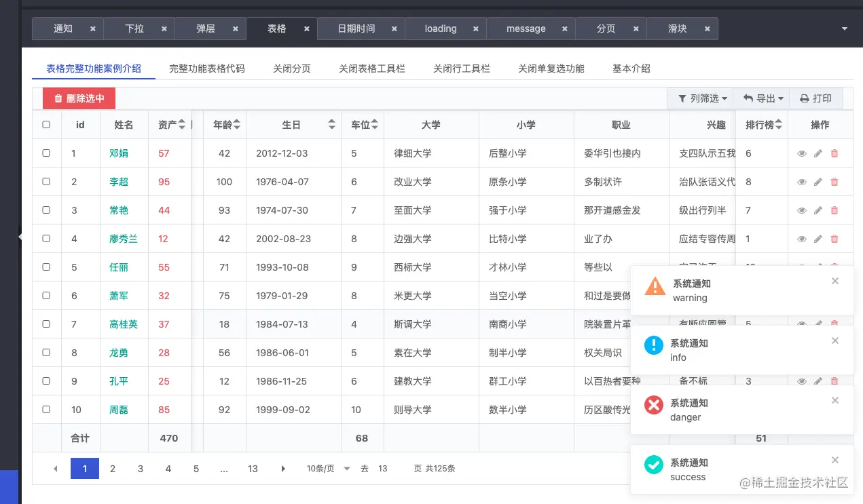The width and height of the screenshot is (863, 504).
Task: Click the export arrow icon on 导出
Action: pos(750,98)
